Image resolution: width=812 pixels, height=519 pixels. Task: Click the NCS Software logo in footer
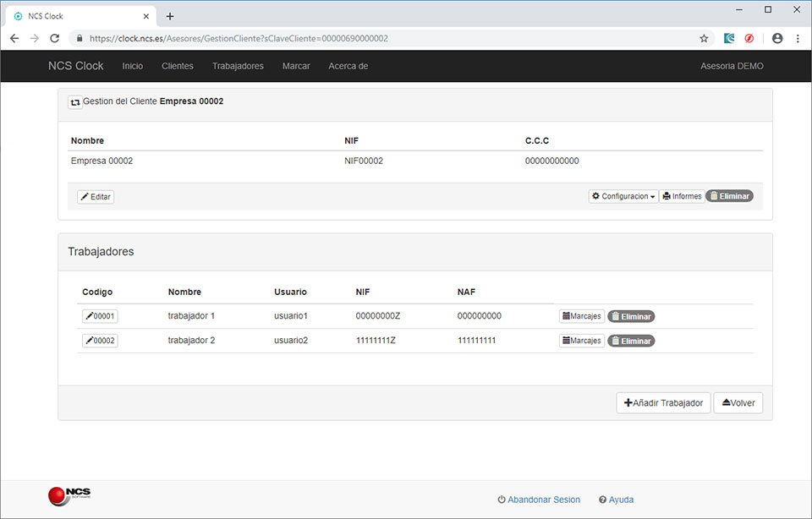(69, 496)
